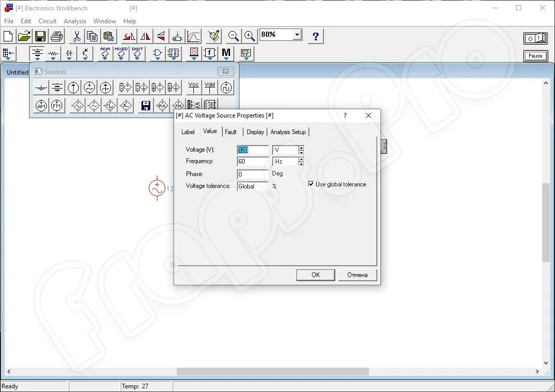Image resolution: width=555 pixels, height=392 pixels.
Task: Confirm the dialog with OK
Action: click(316, 275)
